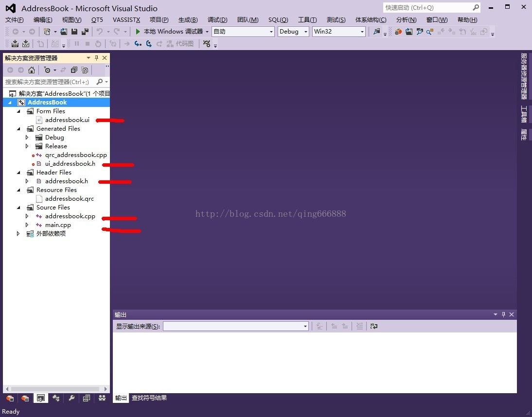The height and width of the screenshot is (417, 532).
Task: Click the Home icon in Solution Explorer
Action: (x=32, y=70)
